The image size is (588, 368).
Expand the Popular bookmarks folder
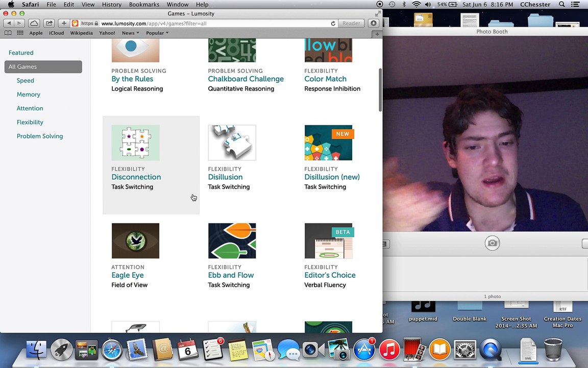coord(157,33)
